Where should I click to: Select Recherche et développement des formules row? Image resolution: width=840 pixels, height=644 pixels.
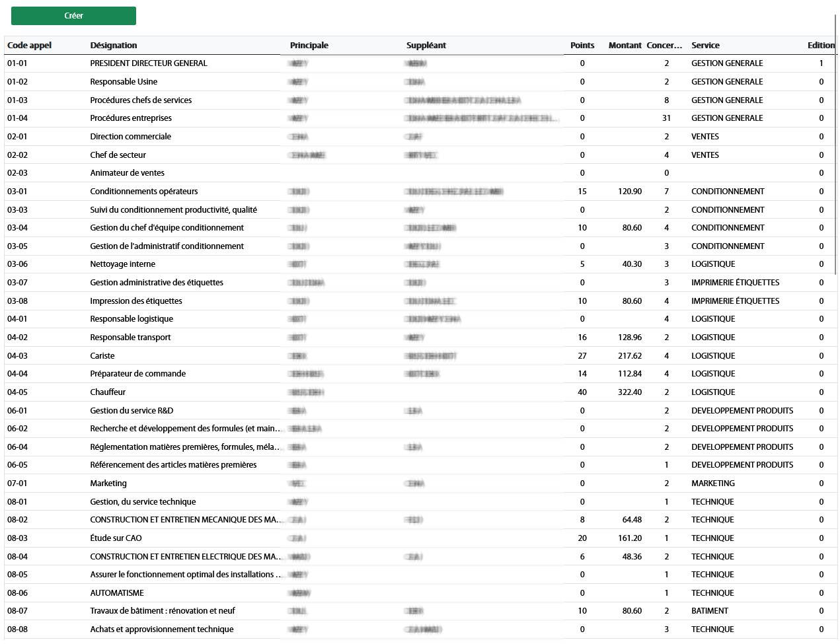click(x=420, y=429)
